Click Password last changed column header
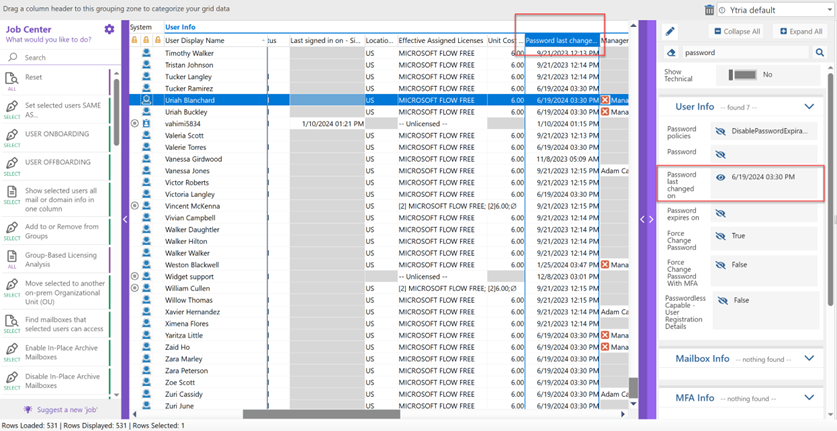Screen dimensions: 837x431 click(562, 41)
